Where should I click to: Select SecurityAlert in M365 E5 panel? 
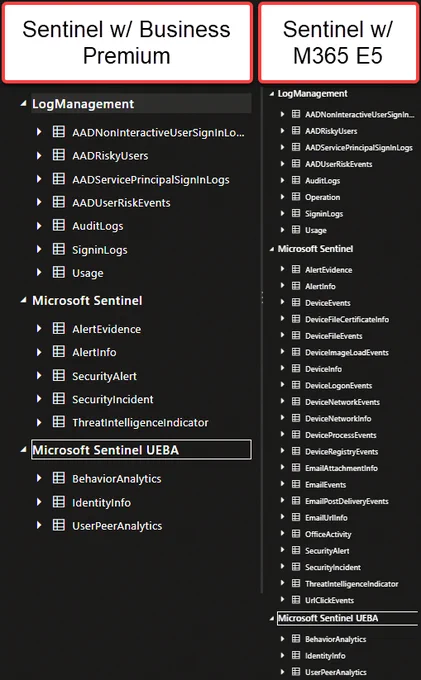(327, 551)
